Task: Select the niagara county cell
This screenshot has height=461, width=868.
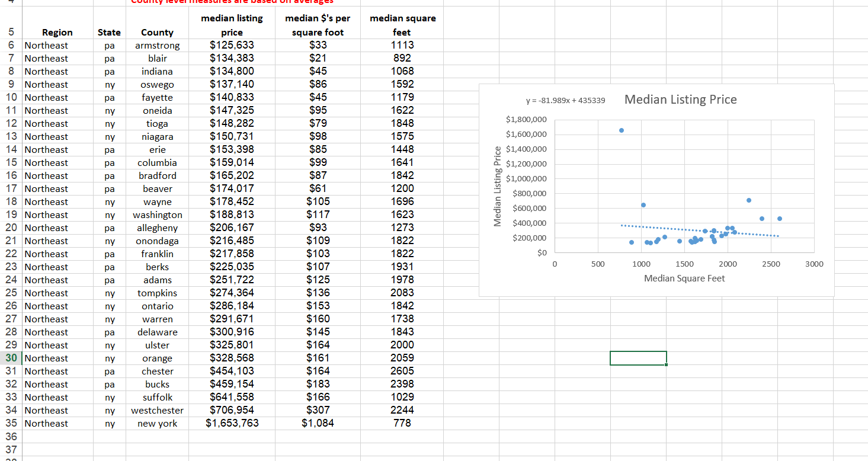Action: [x=157, y=137]
